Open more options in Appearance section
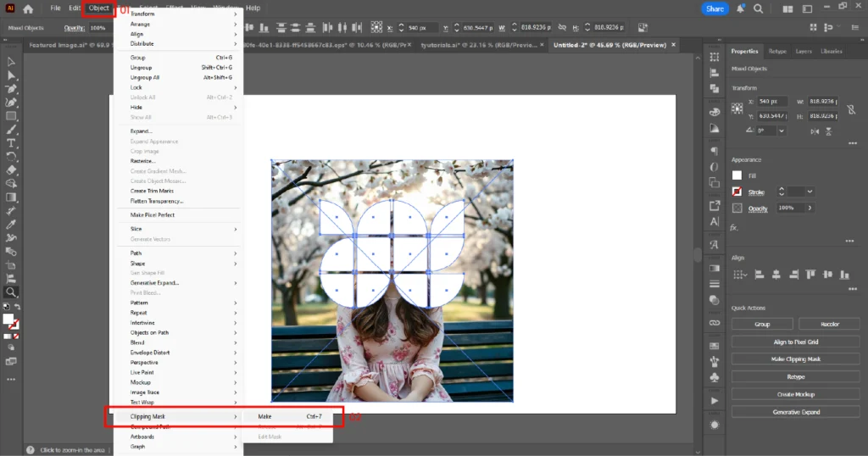The image size is (868, 456). 849,241
